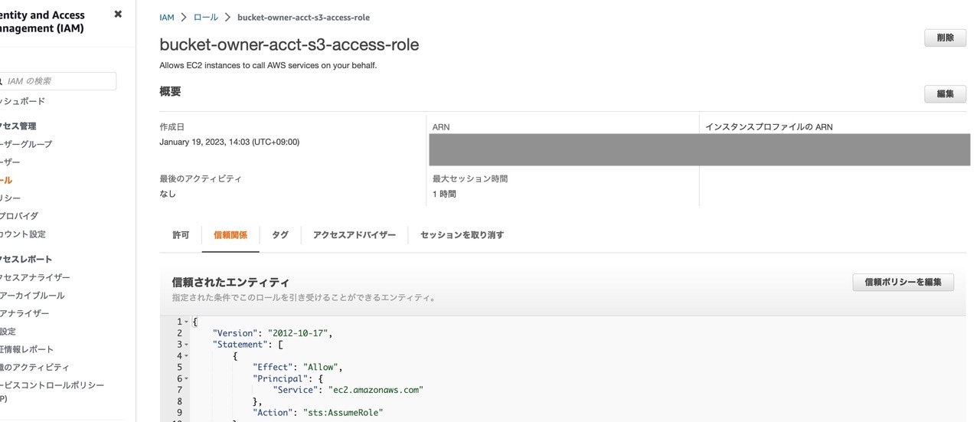Open the アナライザー sidebar item
The width and height of the screenshot is (980, 422).
coord(24,313)
